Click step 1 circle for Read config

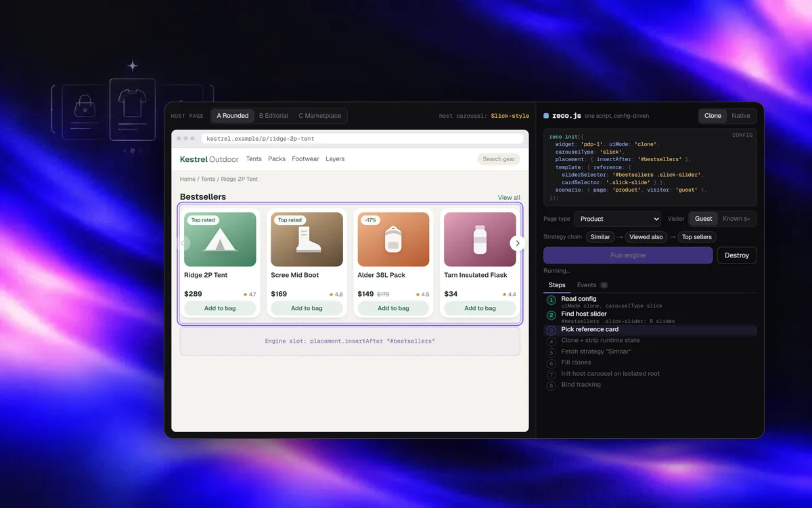coord(551,300)
